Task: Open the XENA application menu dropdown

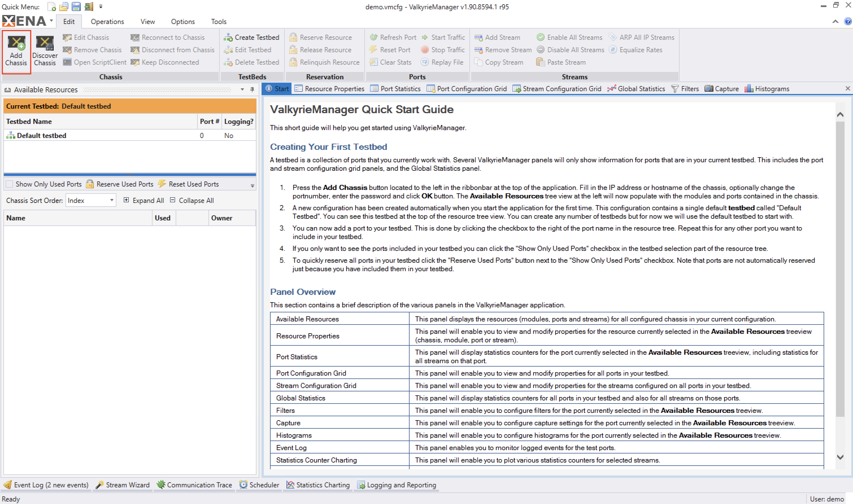Action: 51,21
